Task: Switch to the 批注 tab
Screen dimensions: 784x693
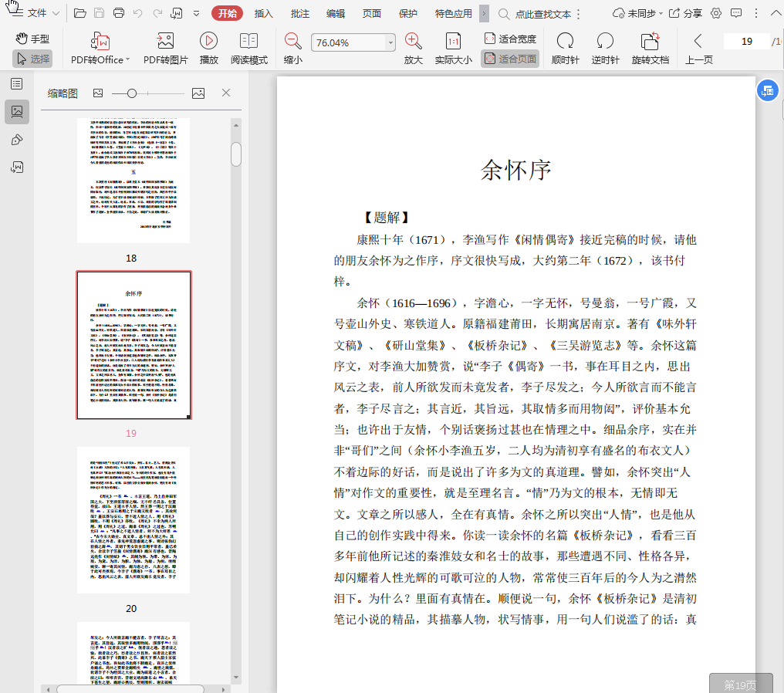Action: click(x=299, y=13)
